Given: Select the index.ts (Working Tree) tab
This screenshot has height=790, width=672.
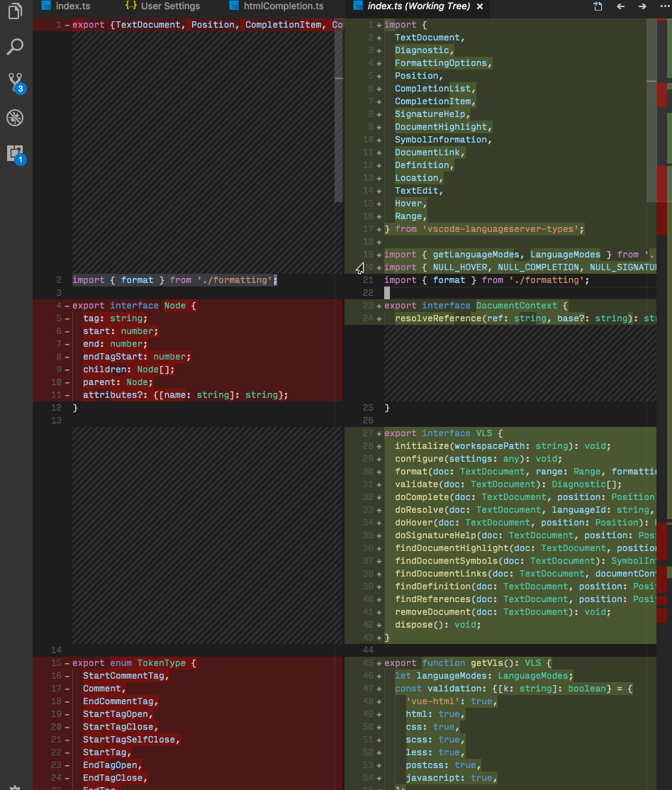Looking at the screenshot, I should pos(418,6).
